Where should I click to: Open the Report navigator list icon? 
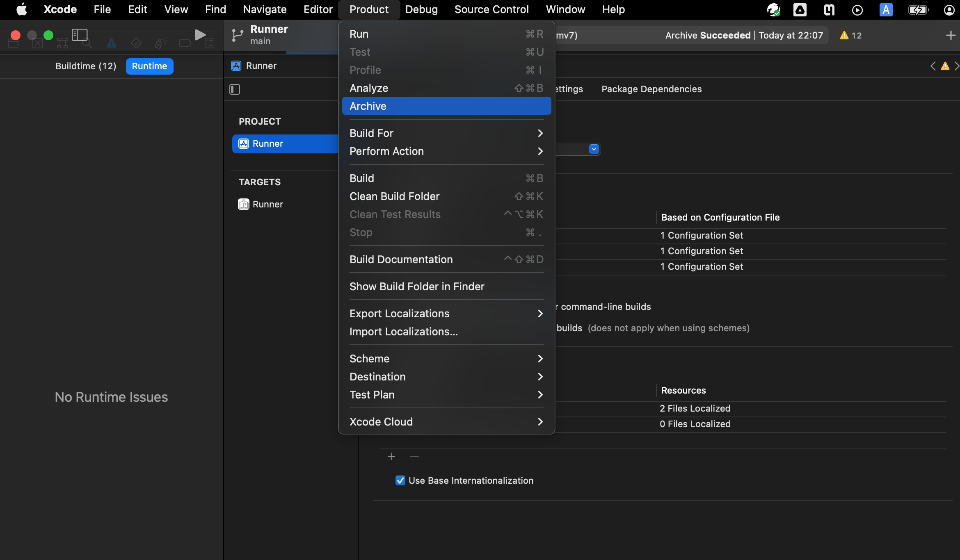click(210, 43)
